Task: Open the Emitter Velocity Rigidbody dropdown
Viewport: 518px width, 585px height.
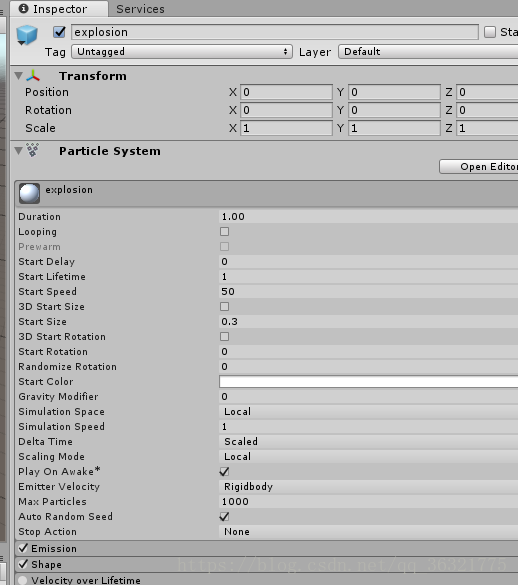Action: 368,487
